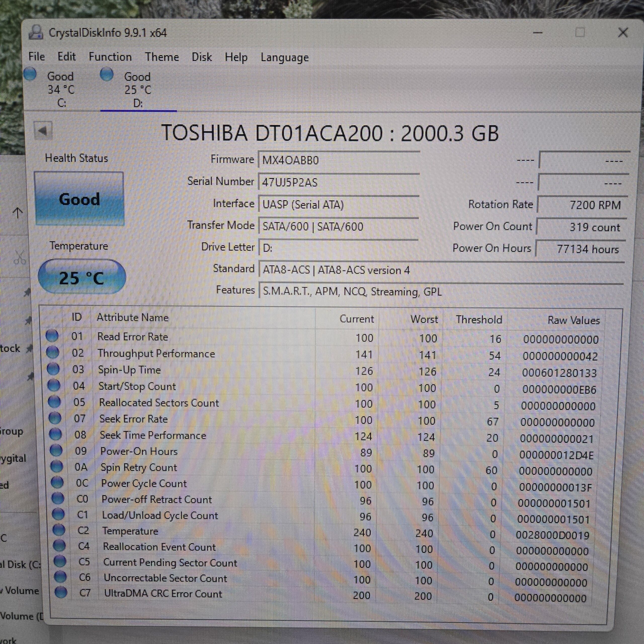Click status orb for Spin Retry Count

[x=57, y=467]
